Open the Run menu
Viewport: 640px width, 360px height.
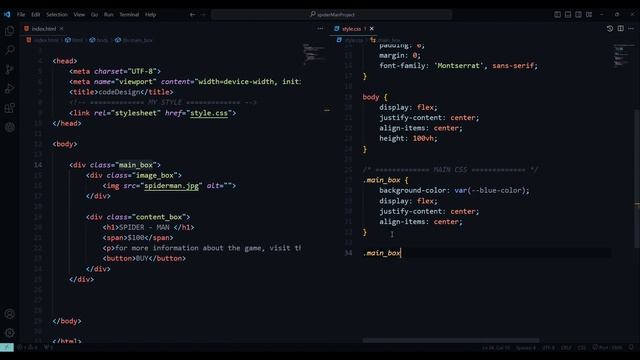[x=109, y=15]
